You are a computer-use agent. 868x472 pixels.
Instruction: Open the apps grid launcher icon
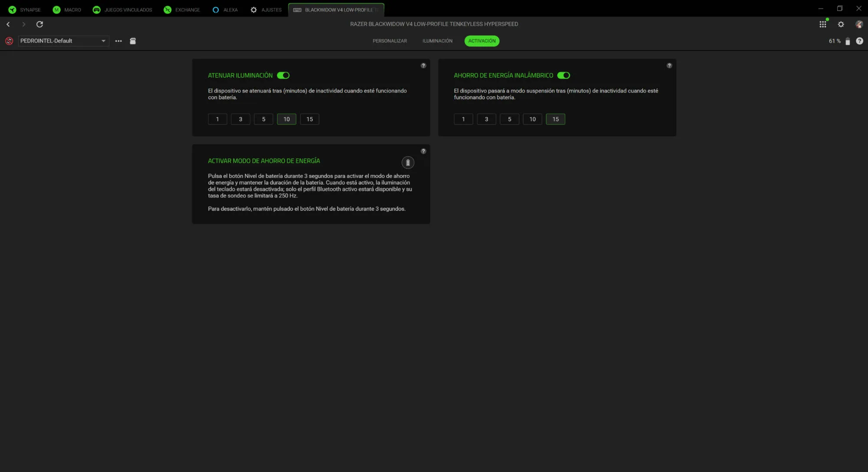coord(823,24)
